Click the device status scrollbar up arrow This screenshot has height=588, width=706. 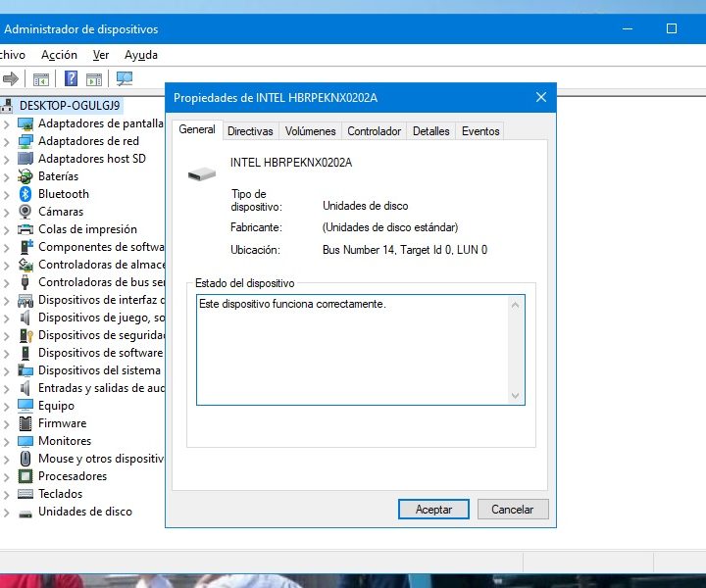click(x=515, y=305)
